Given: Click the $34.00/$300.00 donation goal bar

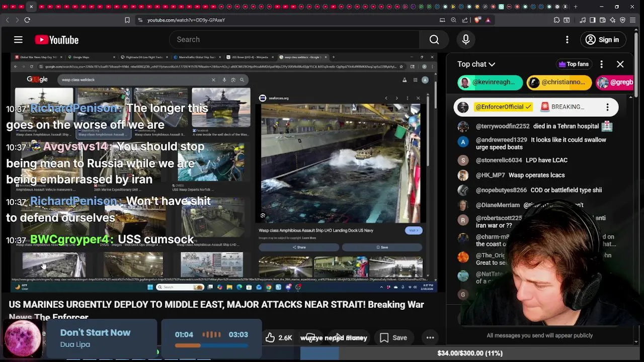Looking at the screenshot, I should click(x=470, y=353).
